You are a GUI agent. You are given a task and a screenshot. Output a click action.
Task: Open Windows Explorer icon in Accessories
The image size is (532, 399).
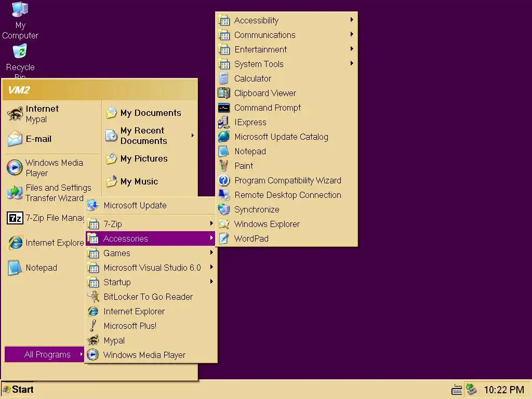click(224, 224)
